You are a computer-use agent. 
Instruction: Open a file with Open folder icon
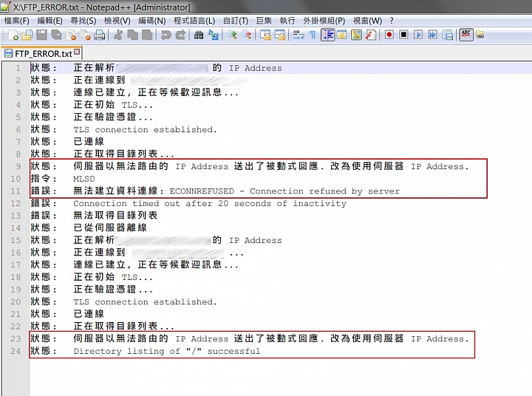pyautogui.click(x=27, y=35)
